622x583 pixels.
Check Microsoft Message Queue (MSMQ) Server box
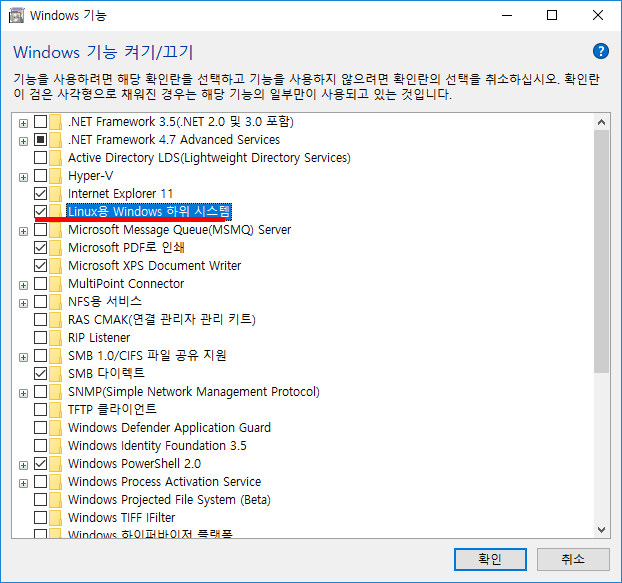(x=40, y=229)
